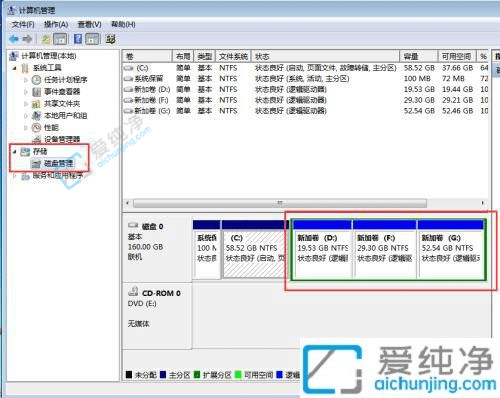Click the Up one level toolbar icon
Image resolution: width=500 pixels, height=398 pixels.
46,39
